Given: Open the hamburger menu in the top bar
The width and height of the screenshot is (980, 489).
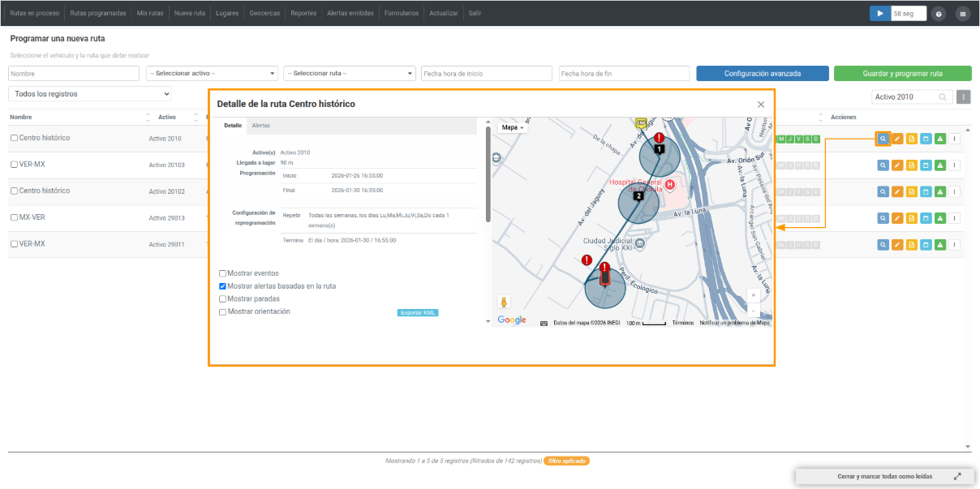Looking at the screenshot, I should click(x=963, y=14).
